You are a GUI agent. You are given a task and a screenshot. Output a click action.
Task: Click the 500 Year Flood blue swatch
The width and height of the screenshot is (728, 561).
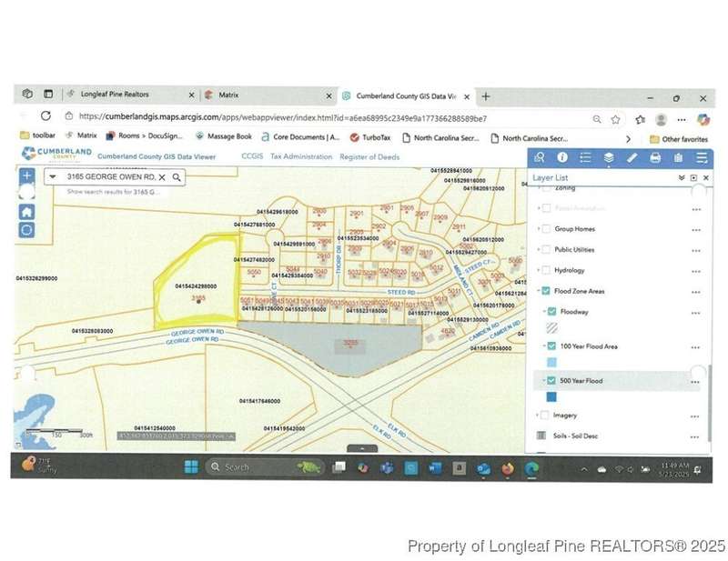click(x=551, y=397)
